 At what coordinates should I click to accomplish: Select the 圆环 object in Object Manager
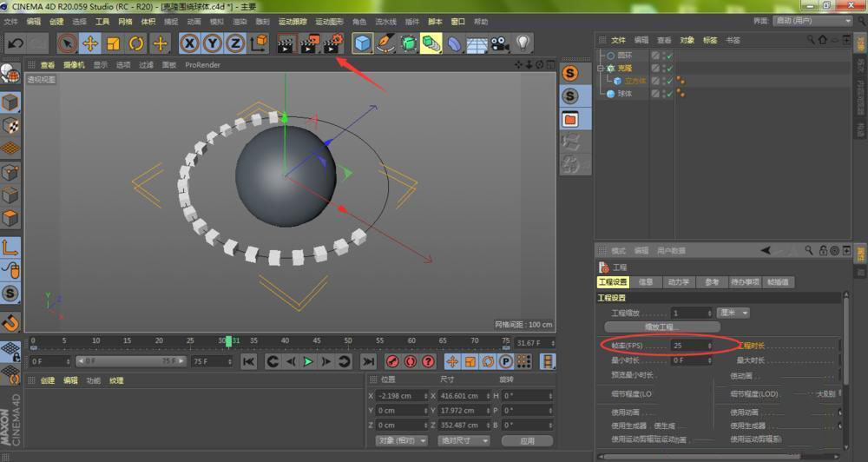point(625,56)
